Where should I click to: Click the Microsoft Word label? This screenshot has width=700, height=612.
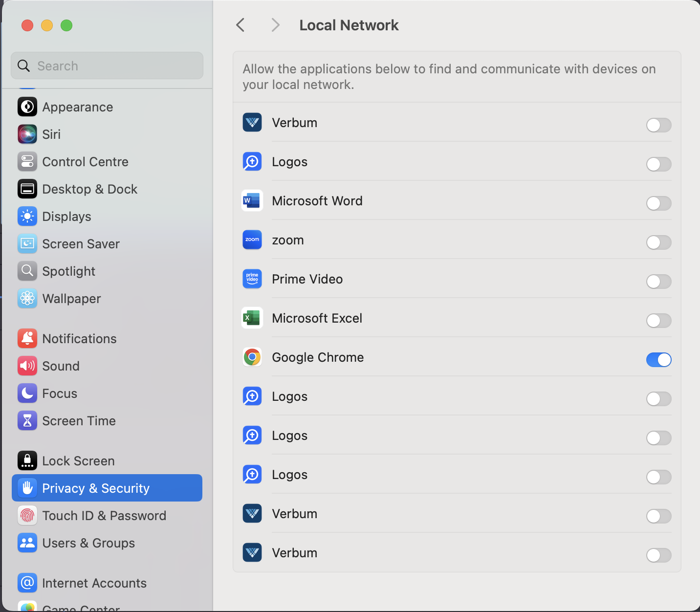[x=317, y=201]
